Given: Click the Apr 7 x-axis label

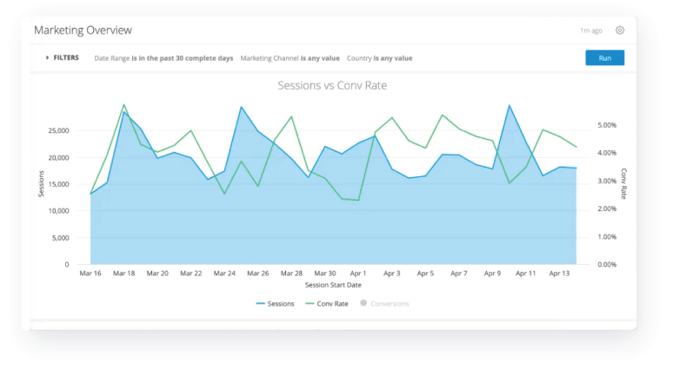Looking at the screenshot, I should 459,273.
